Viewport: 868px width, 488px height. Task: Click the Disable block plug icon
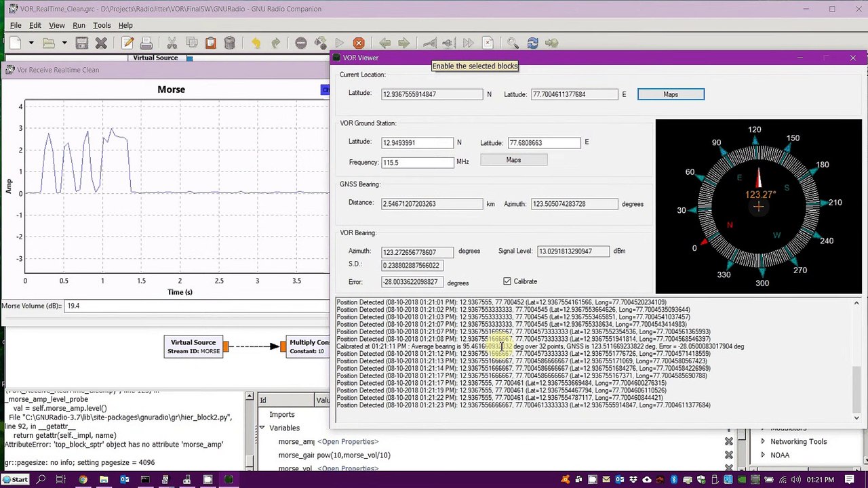point(448,43)
